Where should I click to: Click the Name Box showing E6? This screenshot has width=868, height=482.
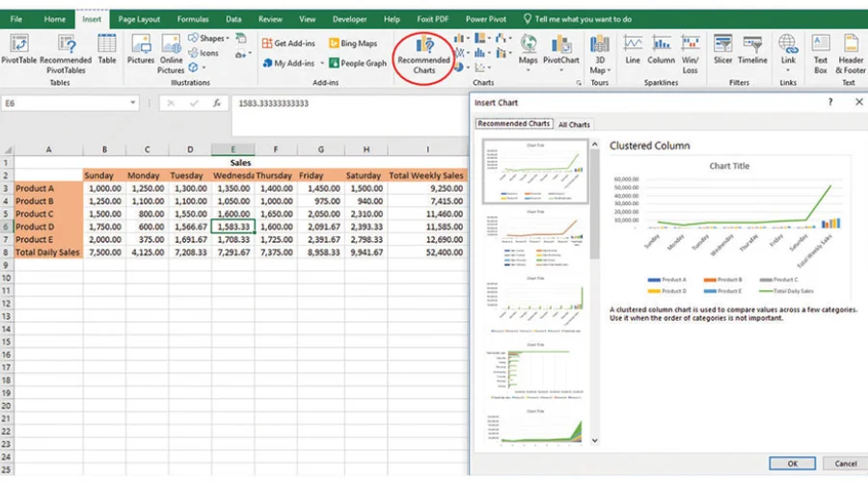64,103
